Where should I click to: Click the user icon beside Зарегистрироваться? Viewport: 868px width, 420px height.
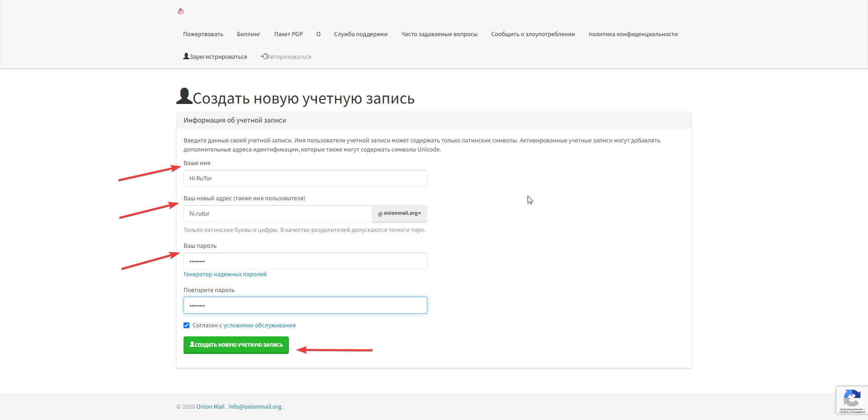[186, 57]
